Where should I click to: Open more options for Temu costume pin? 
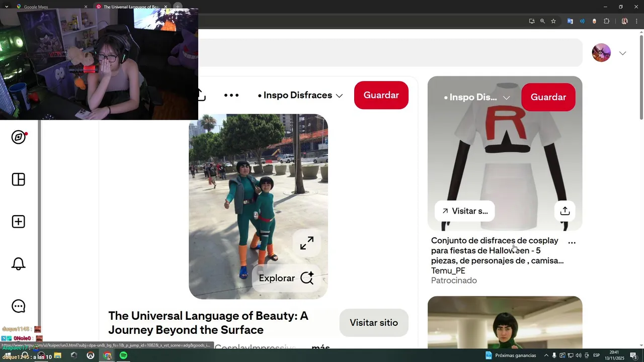(x=572, y=242)
